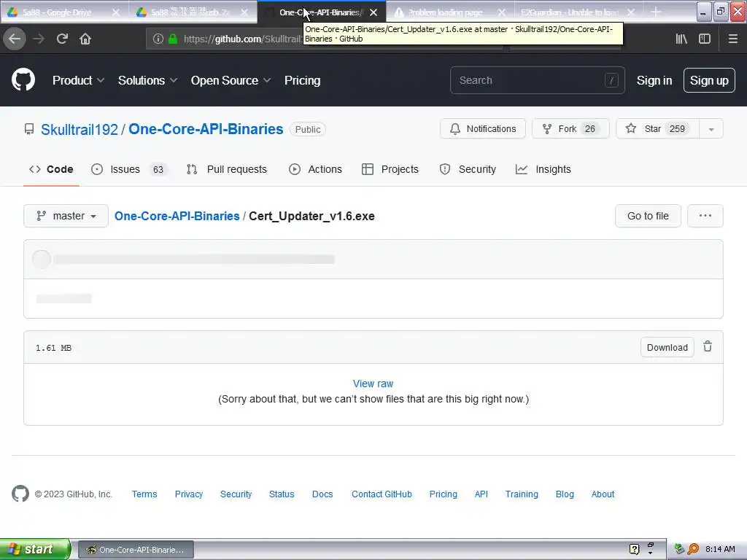This screenshot has height=560, width=747.
Task: Click the help icon in system tray
Action: [x=634, y=549]
